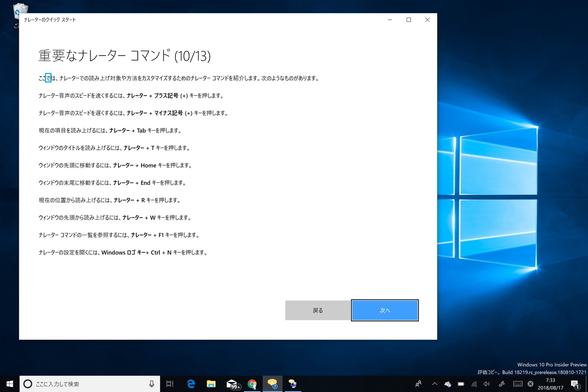Click the line about プラス記号 (+) speed up

click(131, 96)
